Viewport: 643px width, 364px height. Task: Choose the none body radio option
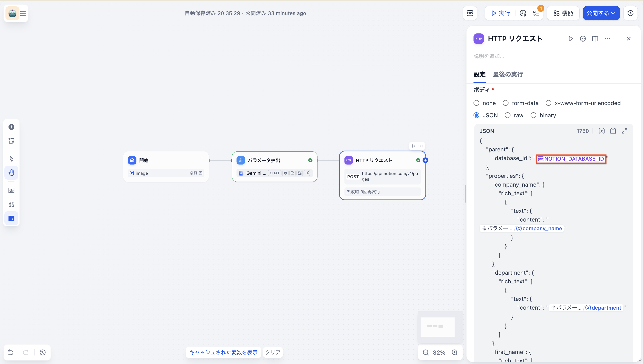coord(476,103)
